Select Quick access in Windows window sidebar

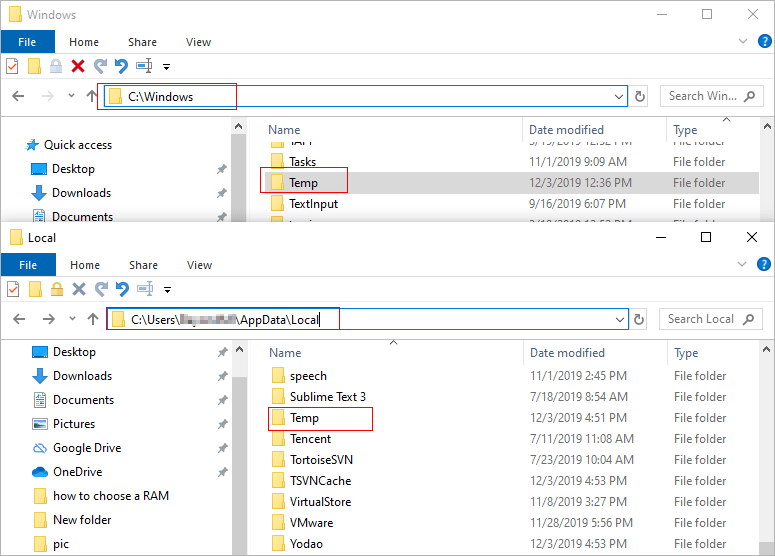(x=69, y=145)
